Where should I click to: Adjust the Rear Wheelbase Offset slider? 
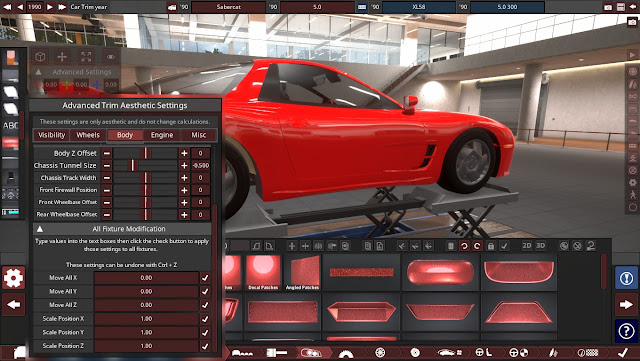point(145,214)
